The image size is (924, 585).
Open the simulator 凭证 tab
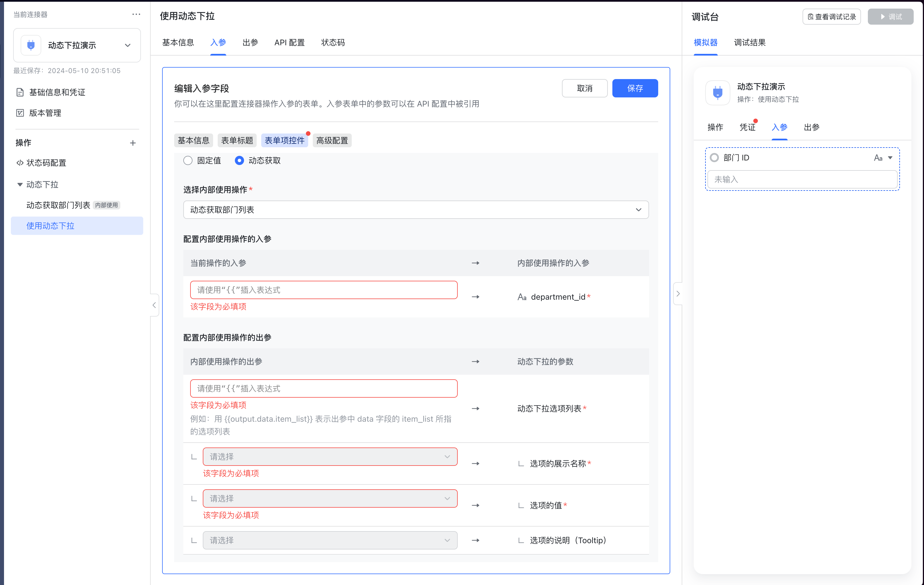748,127
